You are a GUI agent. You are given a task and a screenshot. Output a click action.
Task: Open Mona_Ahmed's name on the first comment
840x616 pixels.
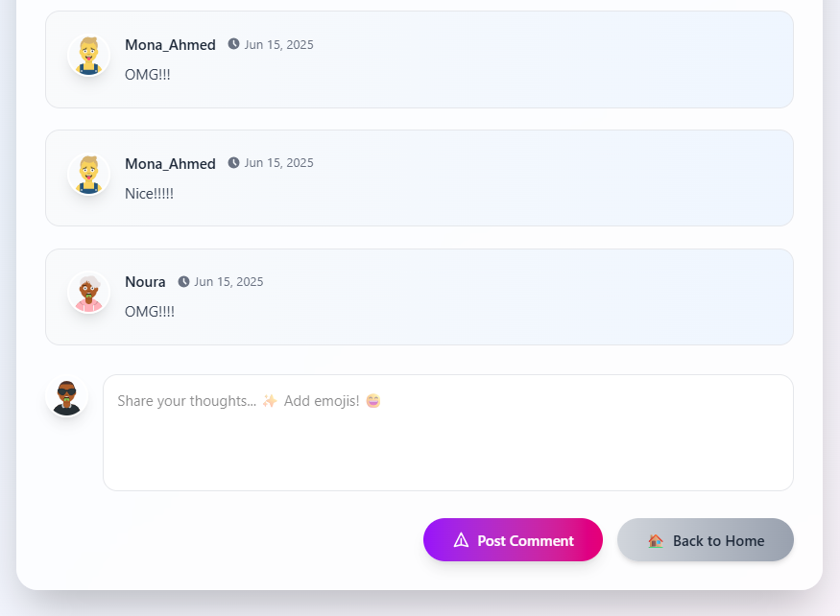170,45
